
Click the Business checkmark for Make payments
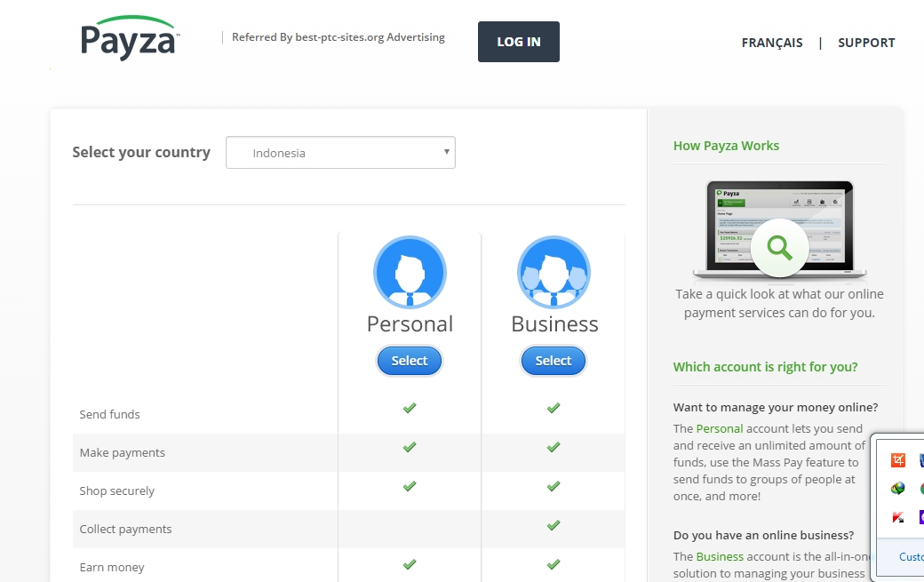point(554,447)
